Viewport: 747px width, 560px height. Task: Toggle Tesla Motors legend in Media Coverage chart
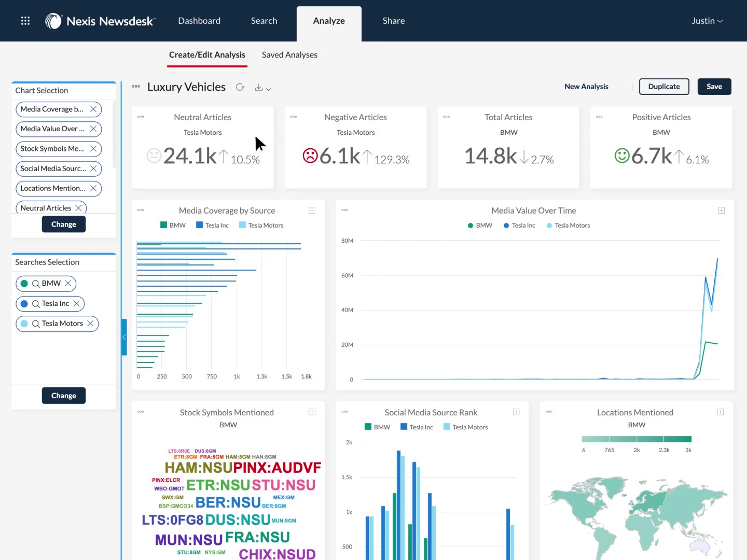261,225
